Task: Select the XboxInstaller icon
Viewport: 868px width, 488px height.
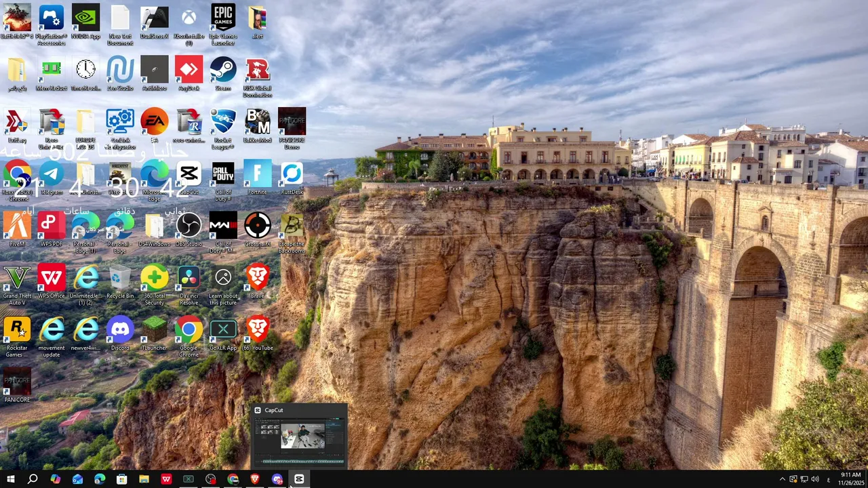Action: click(189, 25)
